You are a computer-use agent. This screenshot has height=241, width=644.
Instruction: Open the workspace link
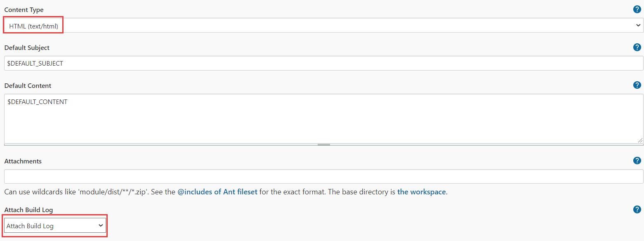[x=421, y=192]
